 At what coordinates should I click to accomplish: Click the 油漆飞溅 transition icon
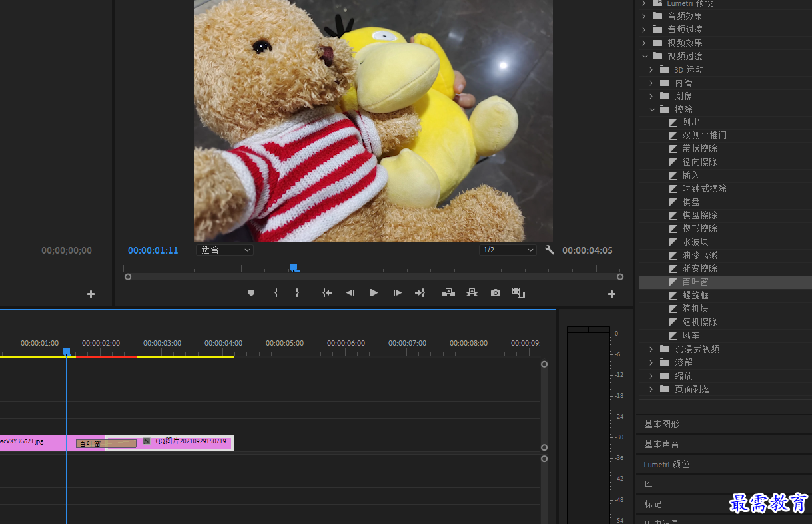click(x=673, y=256)
